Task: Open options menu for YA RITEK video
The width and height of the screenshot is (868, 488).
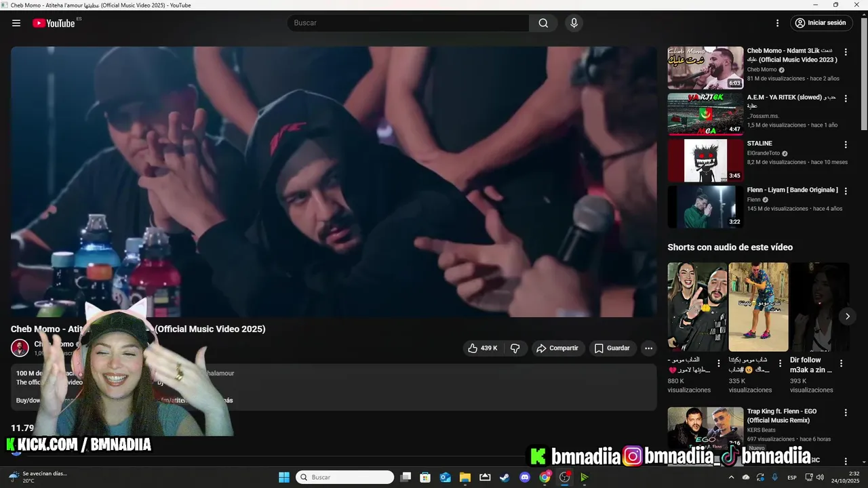Action: tap(846, 98)
